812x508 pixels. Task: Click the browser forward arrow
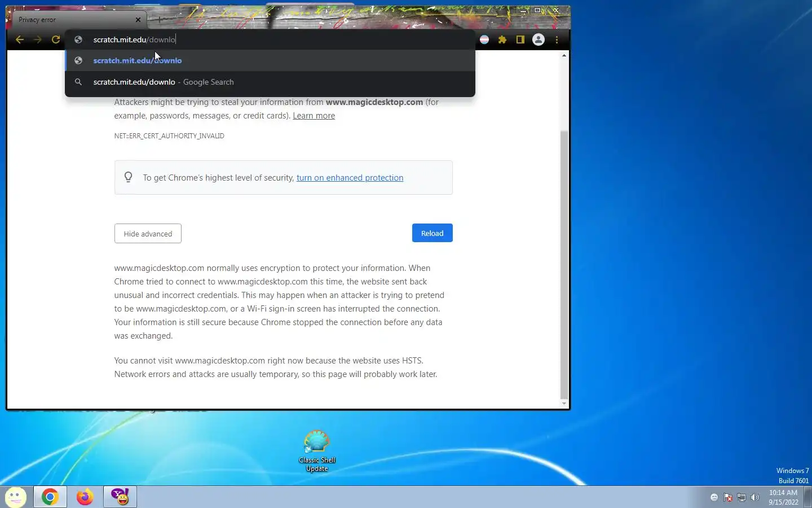click(x=38, y=40)
